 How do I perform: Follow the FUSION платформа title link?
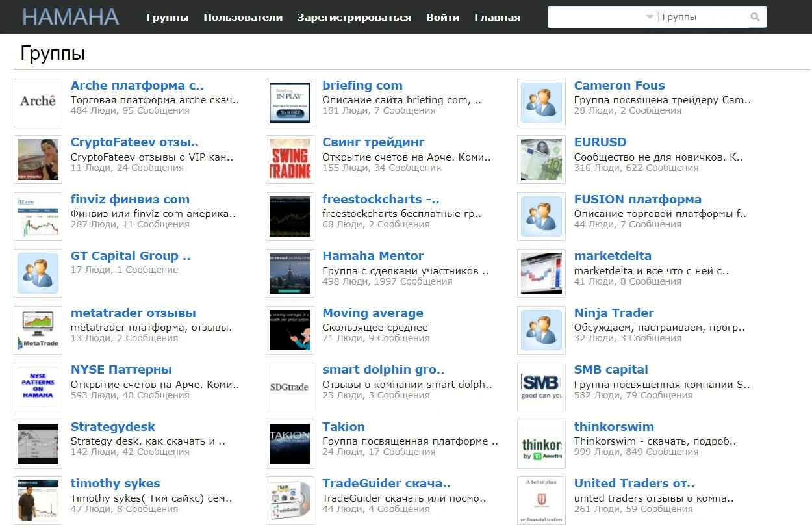coord(638,199)
